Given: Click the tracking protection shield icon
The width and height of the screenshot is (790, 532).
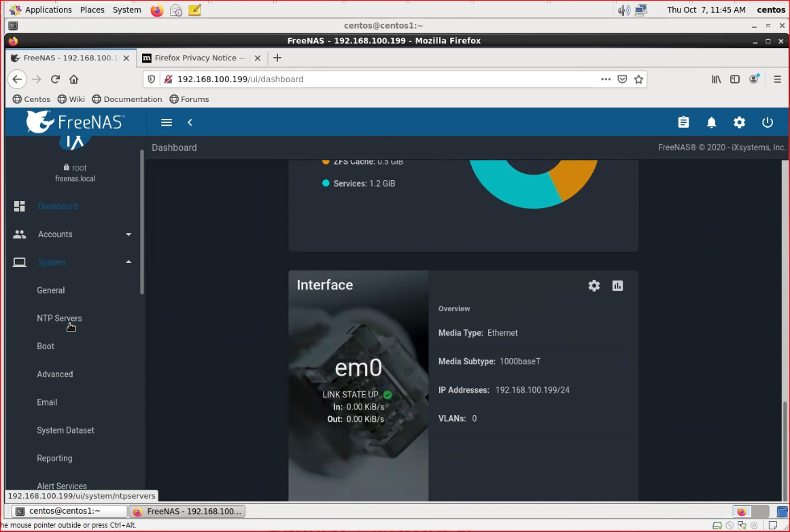Looking at the screenshot, I should tap(151, 79).
